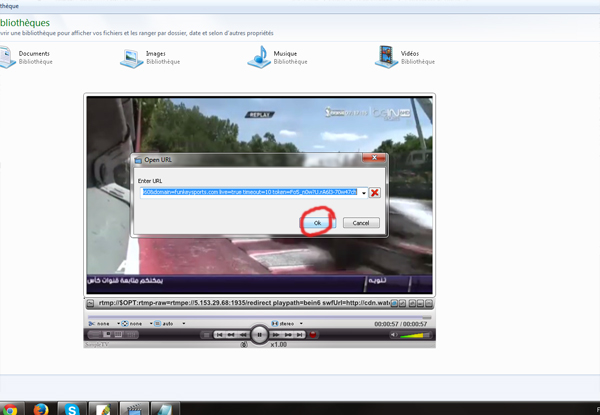Expand the Enter URL history dropdown
Image resolution: width=600 pixels, height=415 pixels.
364,192
